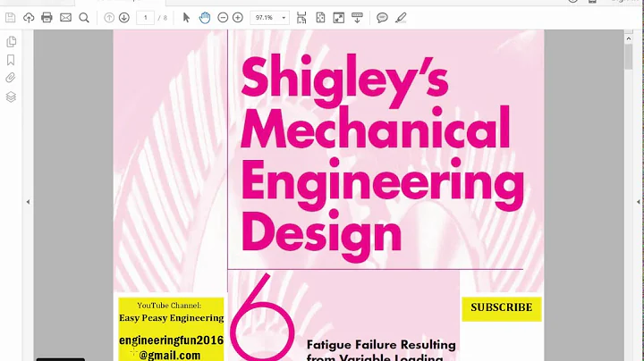Viewport: 644px width, 361px height.
Task: Go to next page arrow
Action: coord(124,18)
